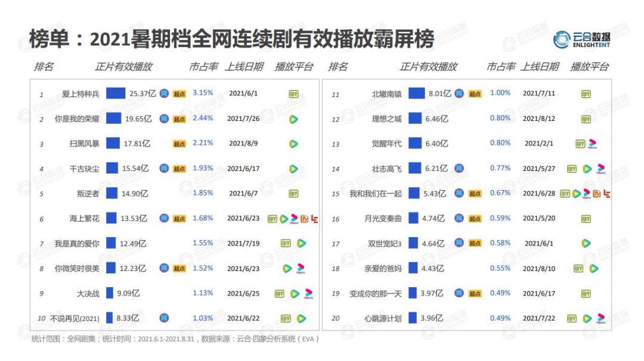Click the Mango TV icon in 海上繁花 row
This screenshot has height=361, width=644.
click(x=304, y=219)
